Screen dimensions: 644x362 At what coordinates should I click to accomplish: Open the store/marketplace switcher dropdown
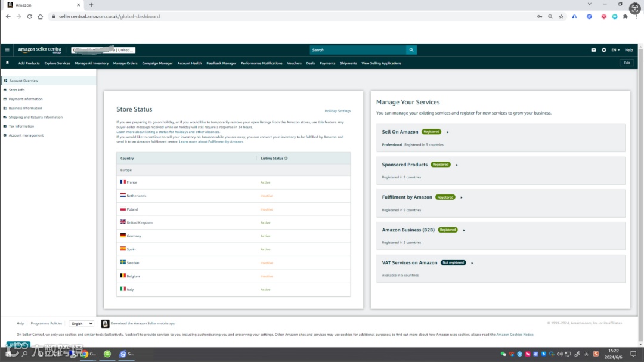tap(103, 50)
